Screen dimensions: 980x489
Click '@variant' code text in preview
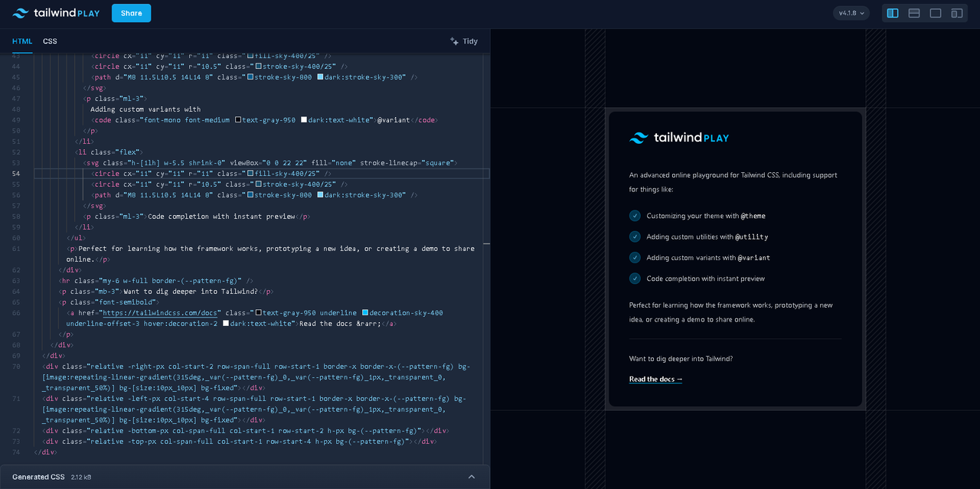[754, 258]
